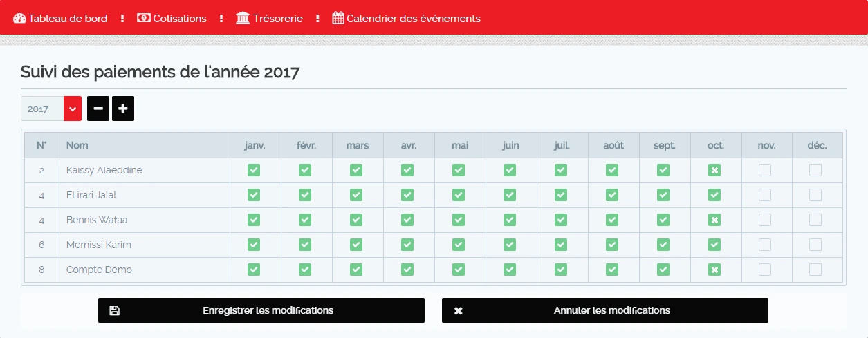Go to Calendrier des événements
Screen dimensions: 868x338
coord(413,19)
